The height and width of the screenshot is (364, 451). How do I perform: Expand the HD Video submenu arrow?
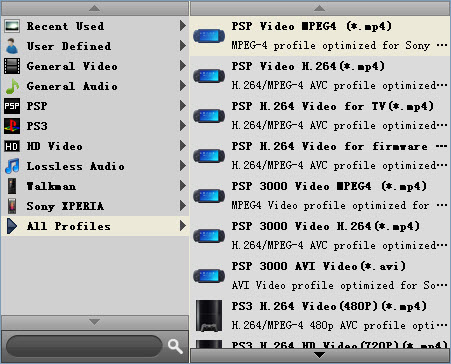pyautogui.click(x=183, y=146)
